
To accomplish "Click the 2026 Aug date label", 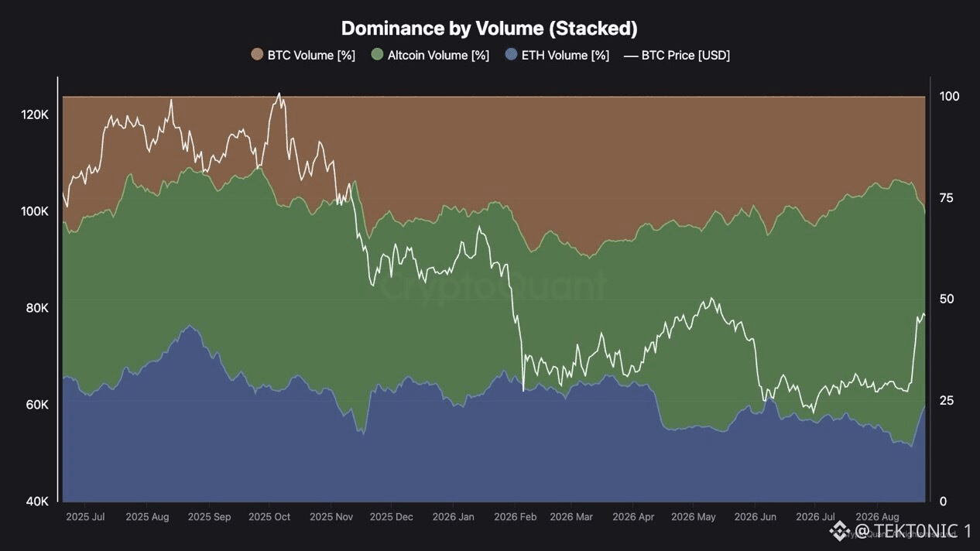I will tap(877, 516).
